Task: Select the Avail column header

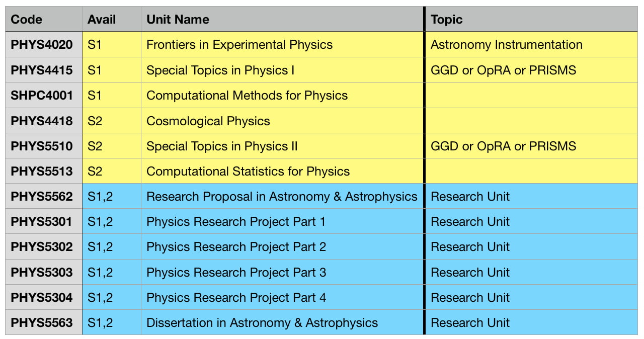Action: pyautogui.click(x=102, y=20)
